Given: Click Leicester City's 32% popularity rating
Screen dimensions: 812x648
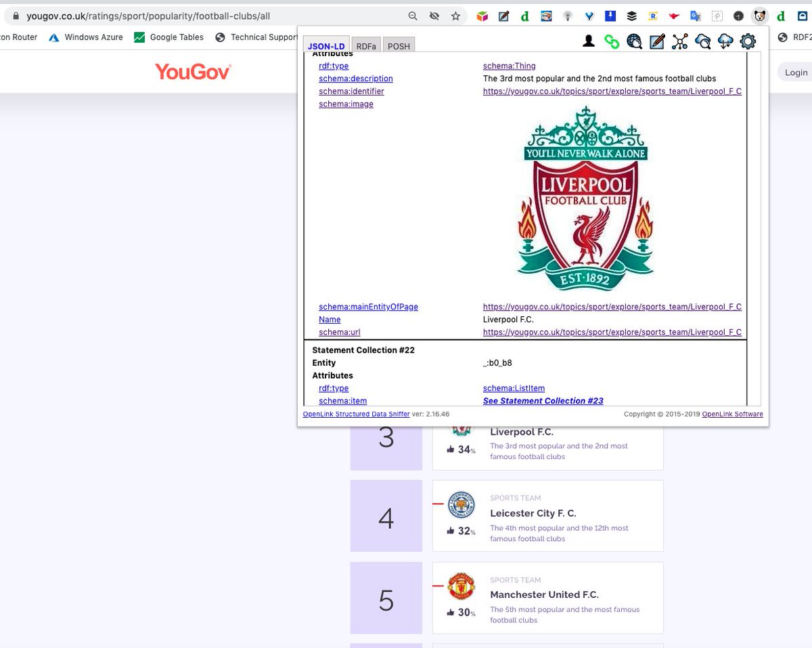Looking at the screenshot, I should 461,531.
